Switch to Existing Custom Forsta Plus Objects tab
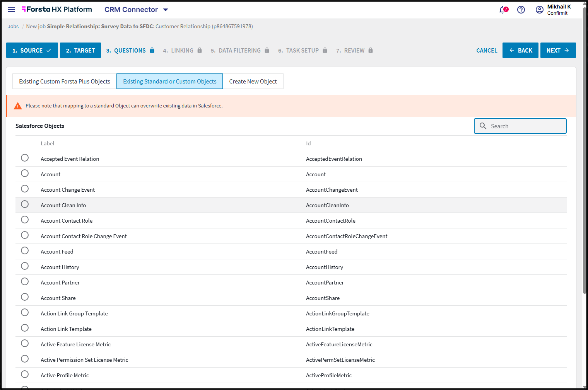 point(65,81)
